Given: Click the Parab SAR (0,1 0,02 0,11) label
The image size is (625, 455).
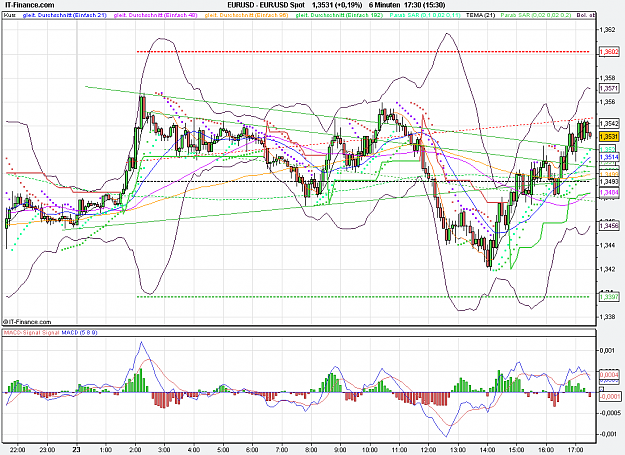Looking at the screenshot, I should pos(425,15).
